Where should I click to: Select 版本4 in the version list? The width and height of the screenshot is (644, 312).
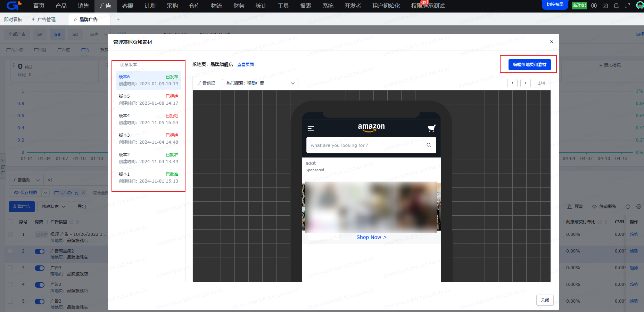[x=148, y=119]
